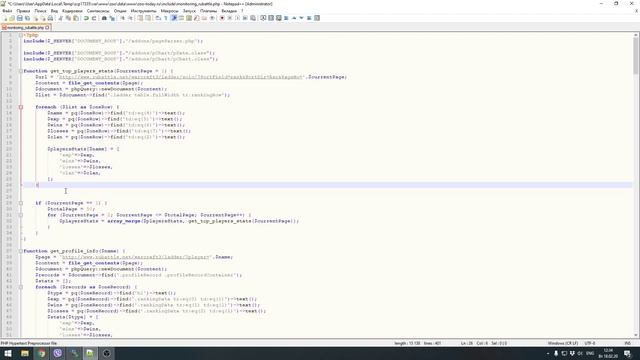The height and width of the screenshot is (360, 640).
Task: Open the Windows Start menu
Action: tap(8, 353)
